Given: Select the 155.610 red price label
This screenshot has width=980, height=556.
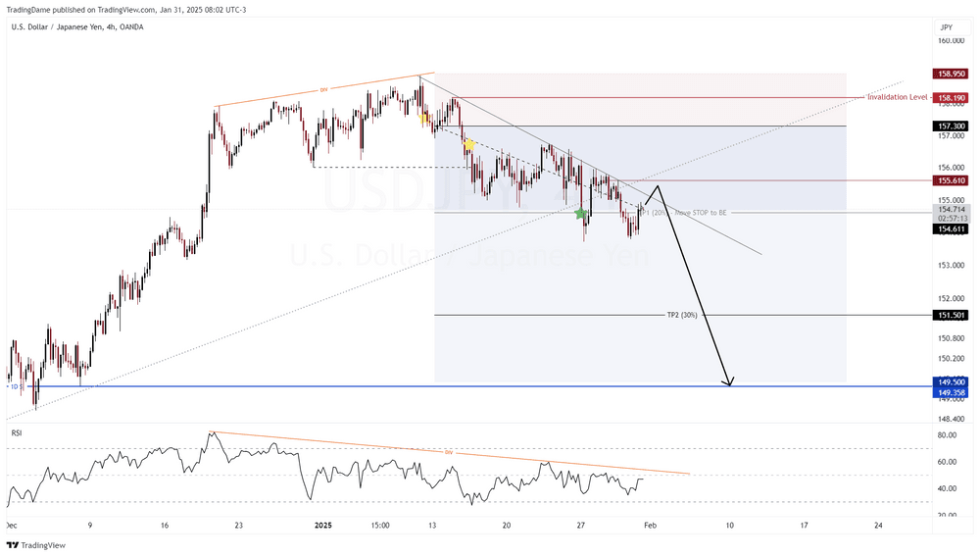Looking at the screenshot, I should tap(952, 180).
